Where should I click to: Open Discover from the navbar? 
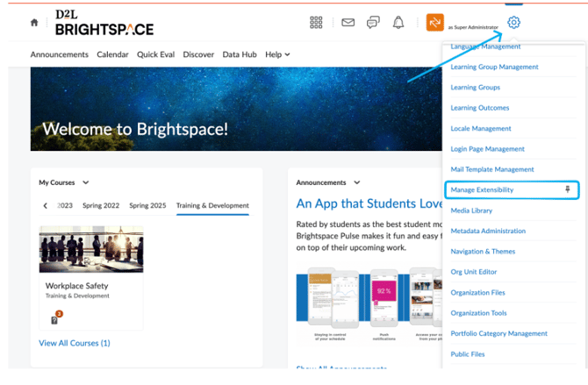(198, 54)
